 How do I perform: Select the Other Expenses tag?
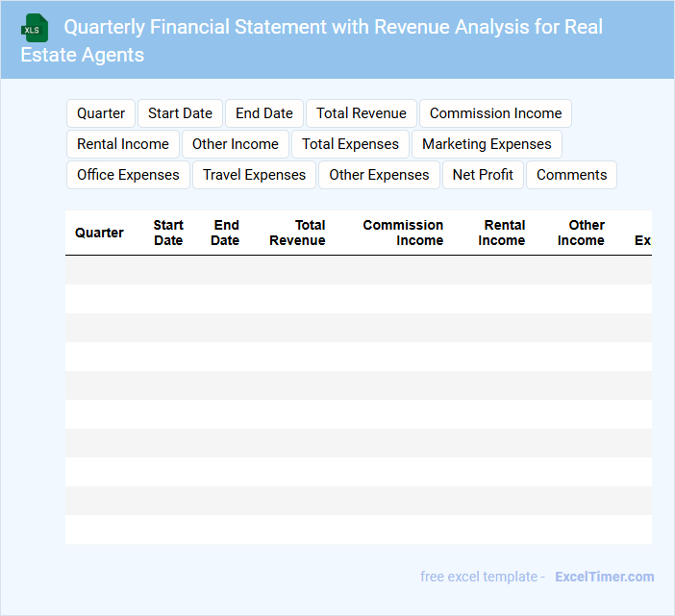tap(379, 175)
